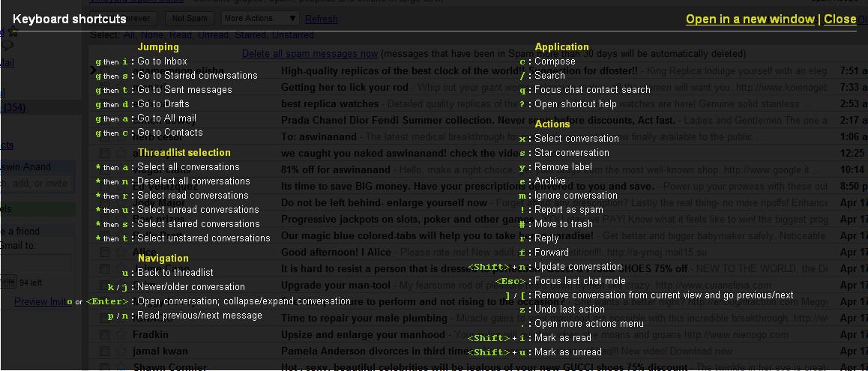
Task: Open 'Its time to save BIG money' email
Action: point(468,187)
